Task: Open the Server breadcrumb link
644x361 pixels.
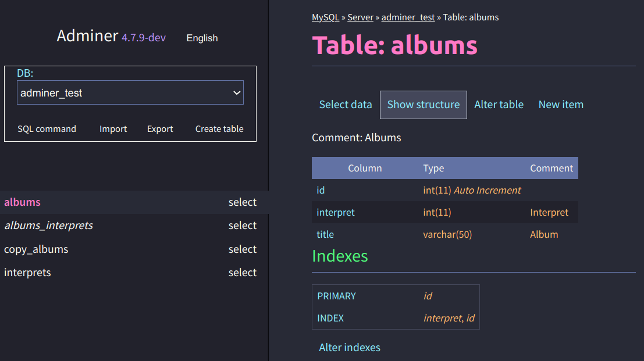Action: click(x=360, y=17)
